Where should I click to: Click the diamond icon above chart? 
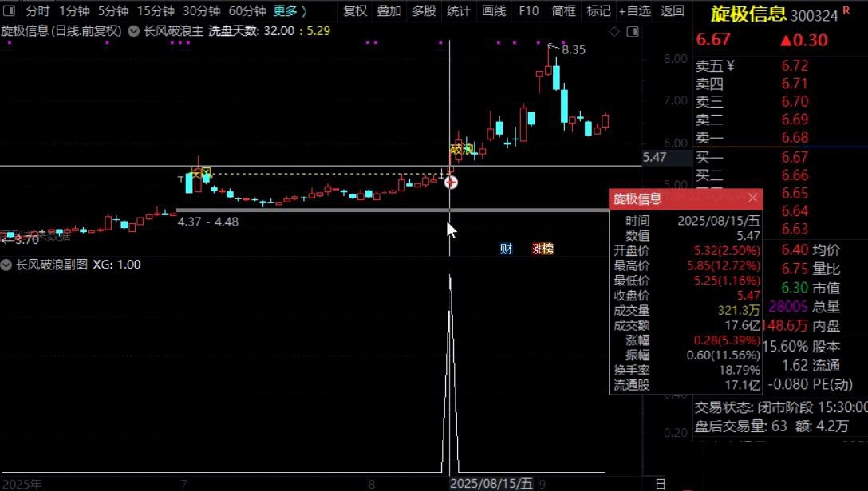pos(614,32)
